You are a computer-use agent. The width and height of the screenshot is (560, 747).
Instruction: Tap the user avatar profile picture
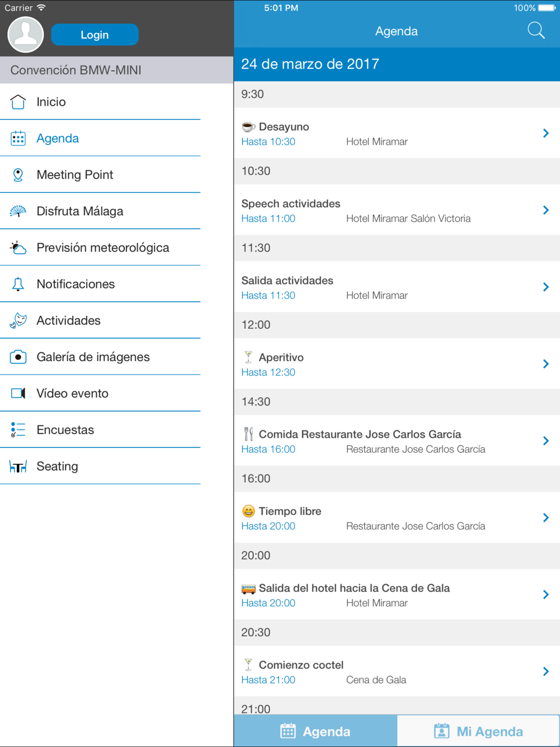click(x=26, y=34)
